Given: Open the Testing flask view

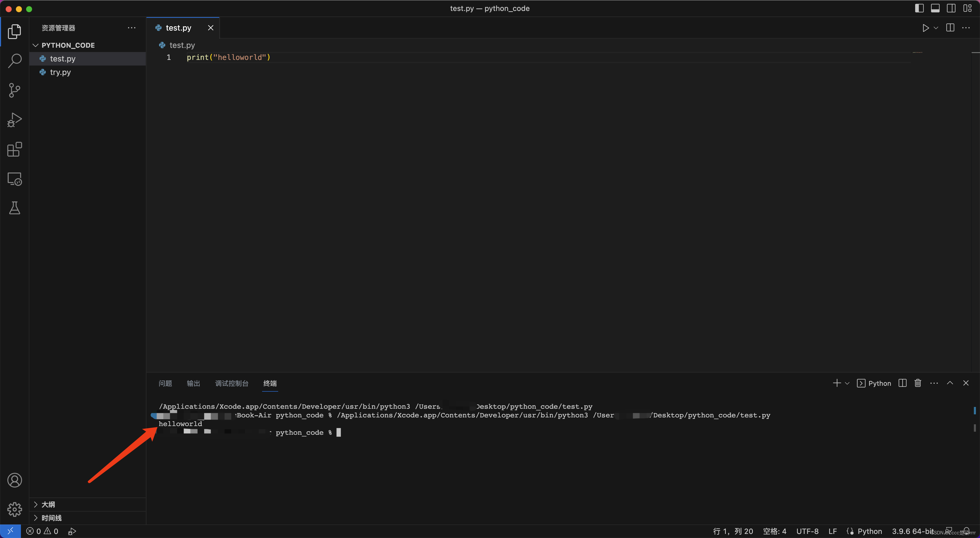Looking at the screenshot, I should coord(15,208).
